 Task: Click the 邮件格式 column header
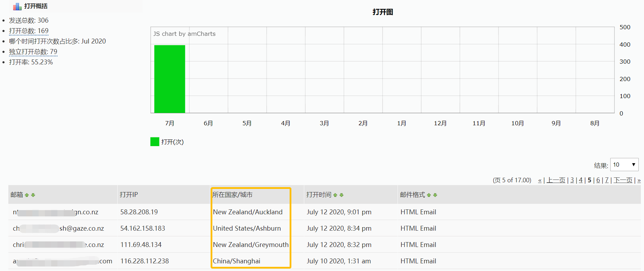pos(413,195)
